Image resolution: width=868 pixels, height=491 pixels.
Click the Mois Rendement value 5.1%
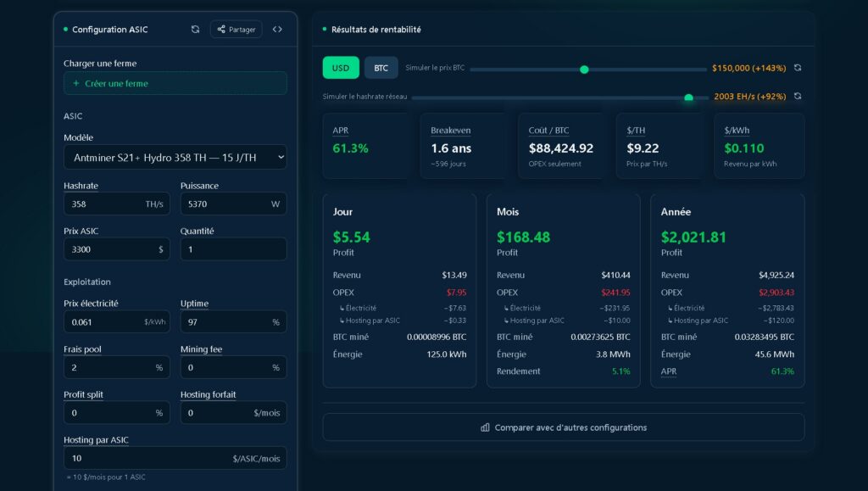pyautogui.click(x=621, y=371)
